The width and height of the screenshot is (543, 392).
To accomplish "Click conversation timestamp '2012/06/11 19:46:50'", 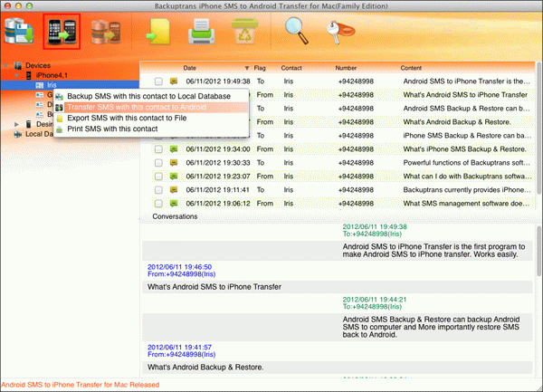I will pos(179,267).
